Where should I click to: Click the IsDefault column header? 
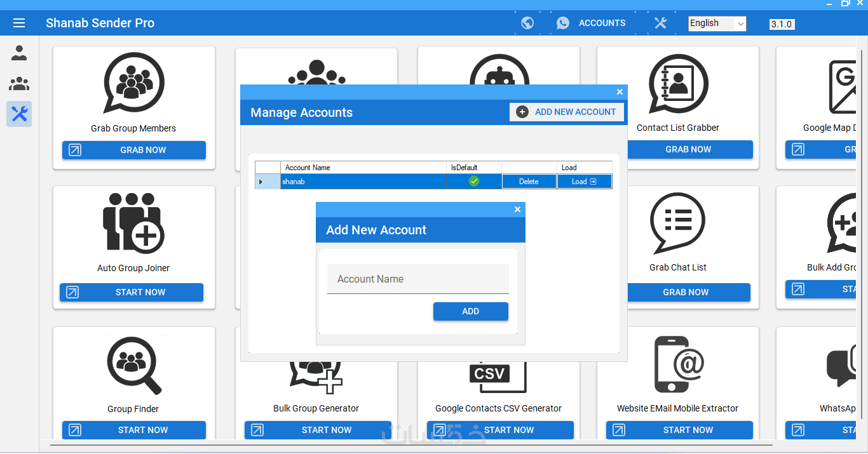click(x=474, y=168)
